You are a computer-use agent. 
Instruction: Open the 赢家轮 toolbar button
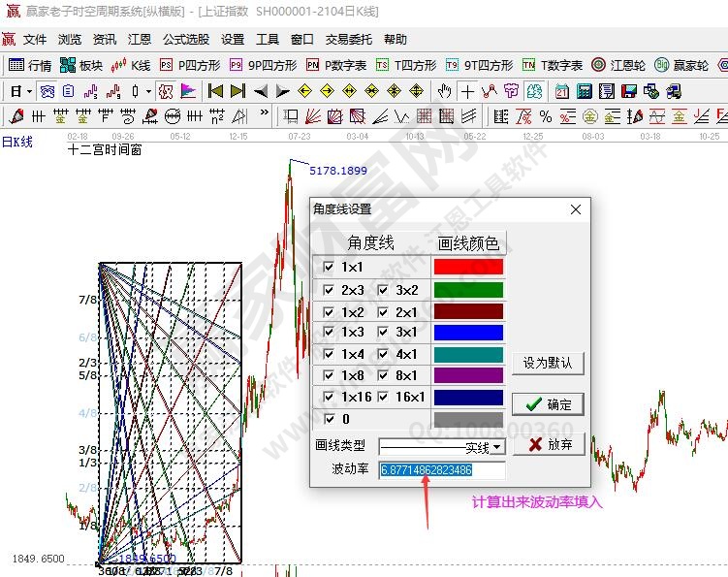pos(682,65)
